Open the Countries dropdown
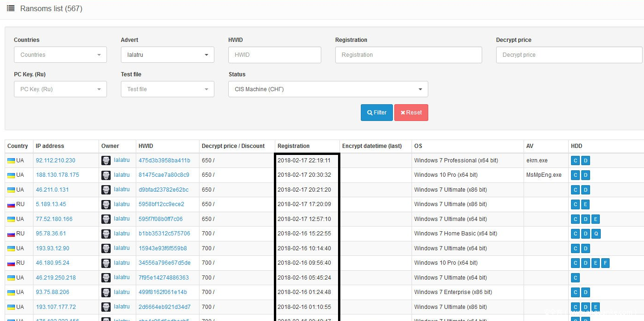Screen dimensions: 644x321 click(x=60, y=55)
